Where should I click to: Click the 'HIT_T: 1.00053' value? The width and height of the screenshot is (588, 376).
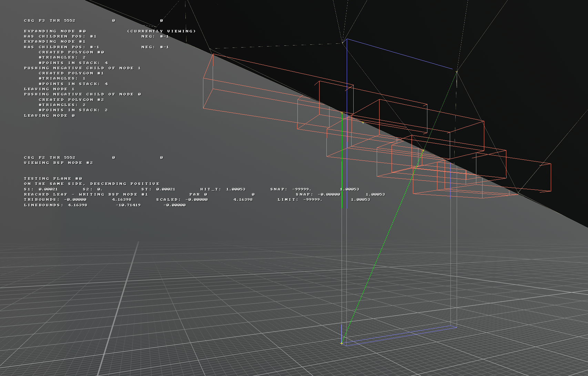click(x=223, y=189)
